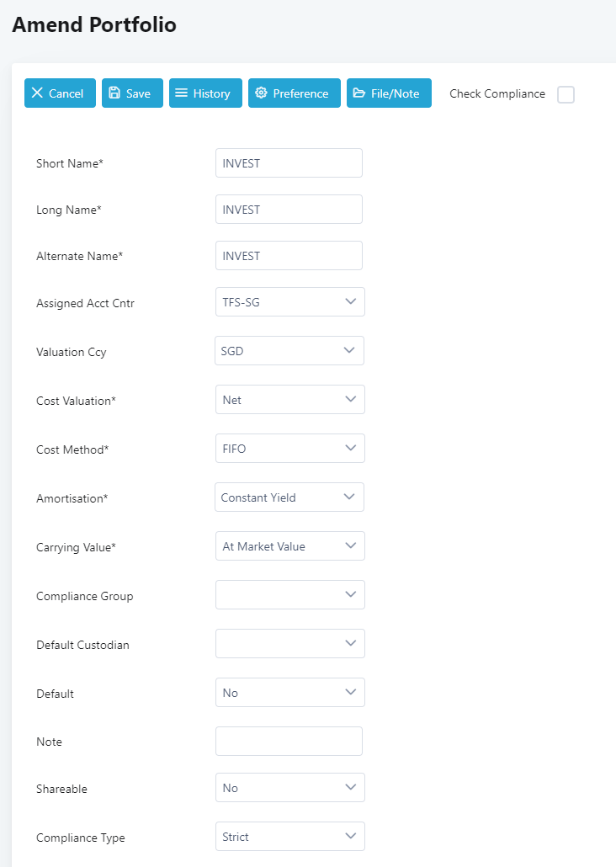Open the empty Compliance Group dropdown
This screenshot has height=867, width=616.
tap(289, 595)
